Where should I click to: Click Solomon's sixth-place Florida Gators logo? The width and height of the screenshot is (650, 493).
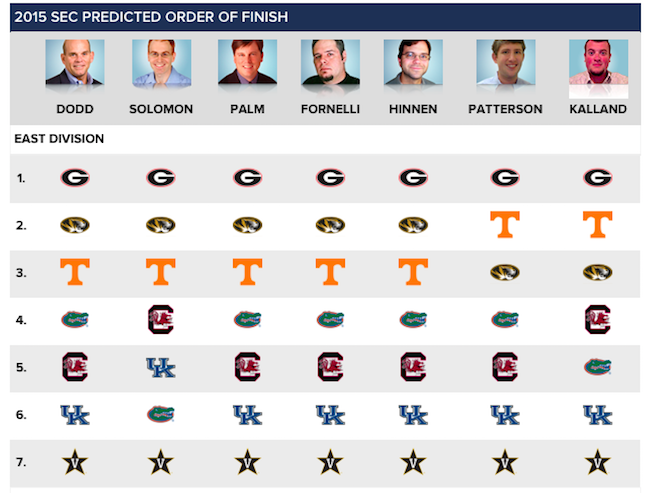pyautogui.click(x=161, y=414)
